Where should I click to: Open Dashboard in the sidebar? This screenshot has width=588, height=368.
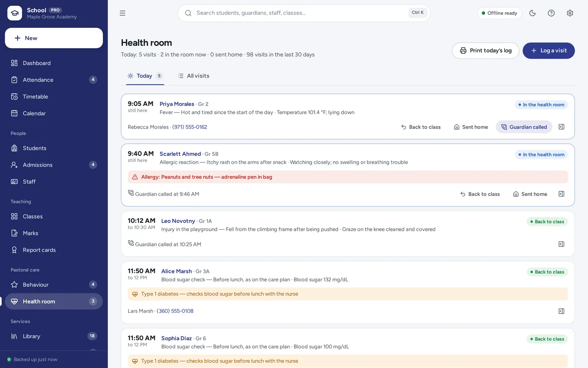pyautogui.click(x=54, y=63)
